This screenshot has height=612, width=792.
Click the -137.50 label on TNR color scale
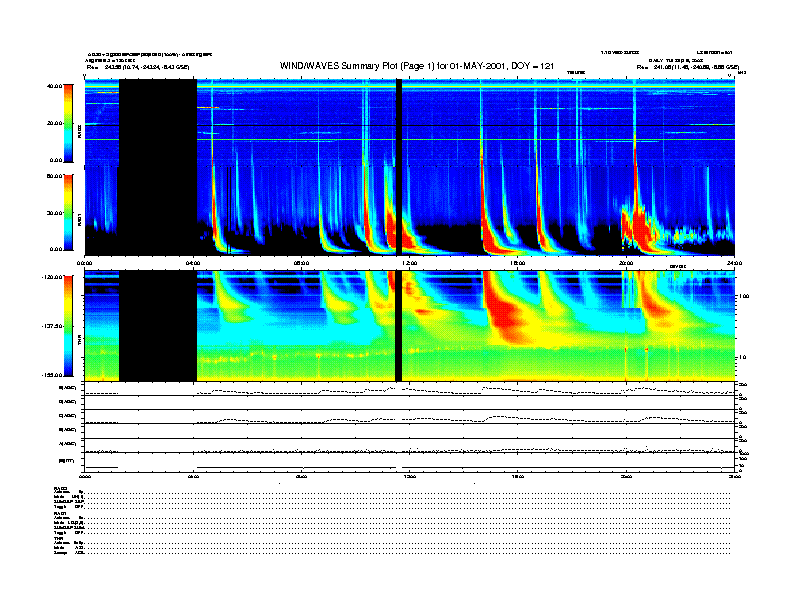(52, 326)
